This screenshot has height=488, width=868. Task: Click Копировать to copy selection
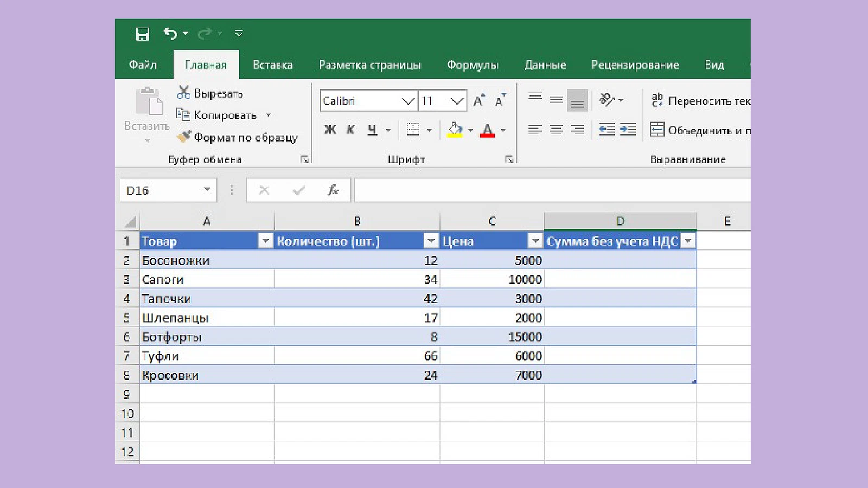tap(217, 115)
